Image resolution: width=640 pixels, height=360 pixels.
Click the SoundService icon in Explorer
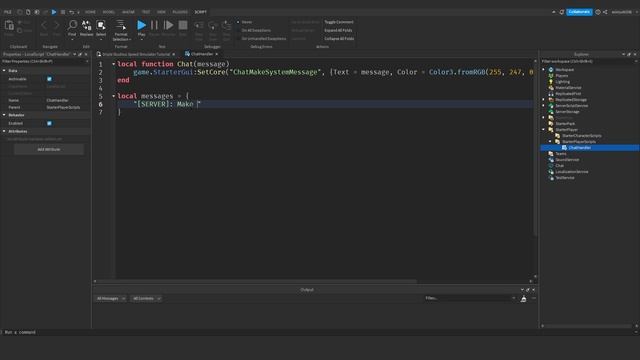point(551,160)
